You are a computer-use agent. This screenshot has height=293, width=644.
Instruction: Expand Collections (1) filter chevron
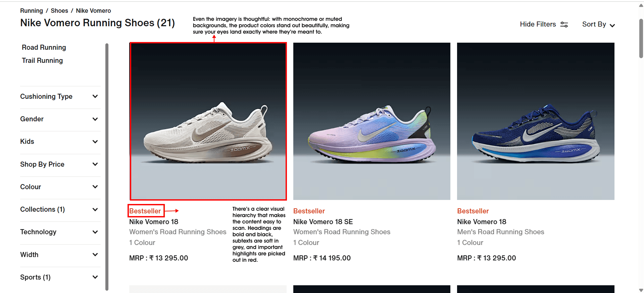click(95, 209)
